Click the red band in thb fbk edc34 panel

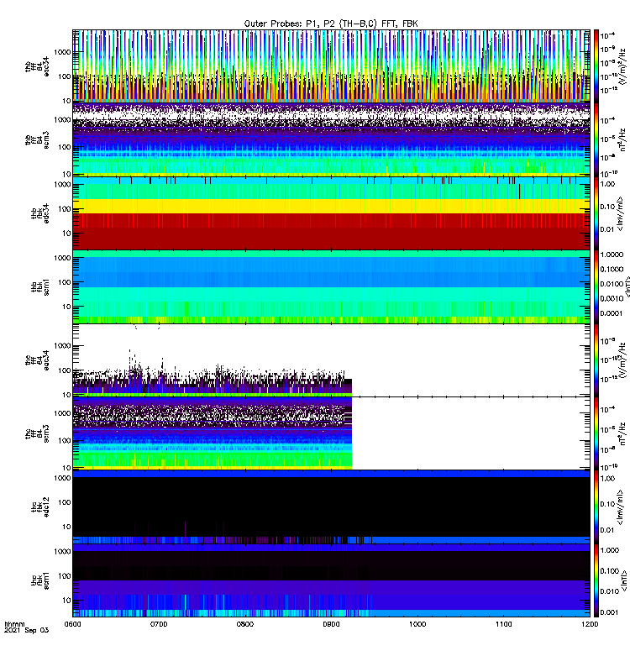click(x=331, y=232)
